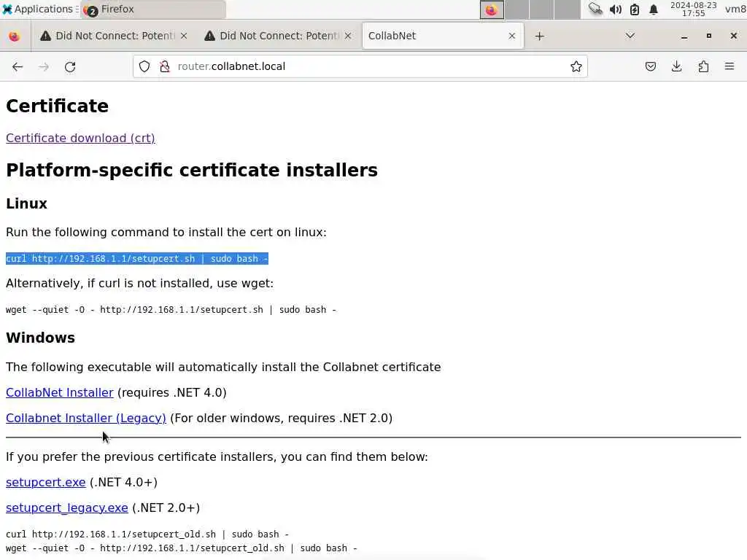Open the Collabnet Installer (Legacy) link

(x=86, y=418)
